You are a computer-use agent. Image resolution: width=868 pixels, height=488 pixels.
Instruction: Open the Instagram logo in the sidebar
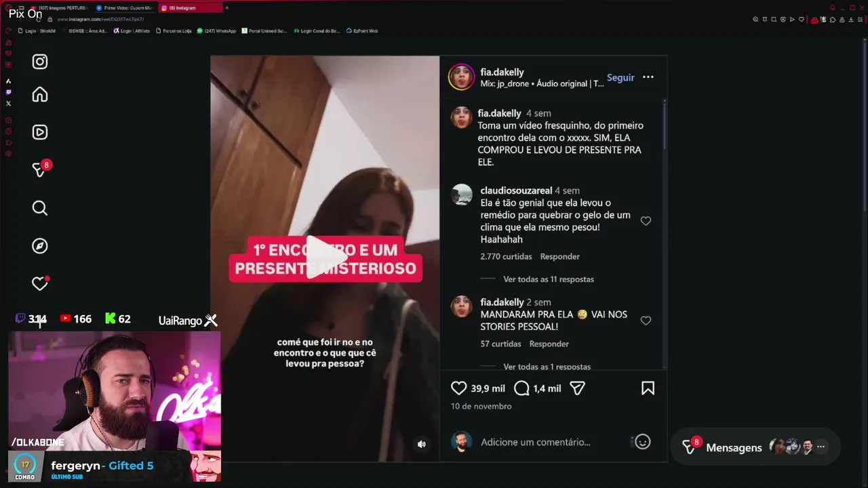click(40, 62)
